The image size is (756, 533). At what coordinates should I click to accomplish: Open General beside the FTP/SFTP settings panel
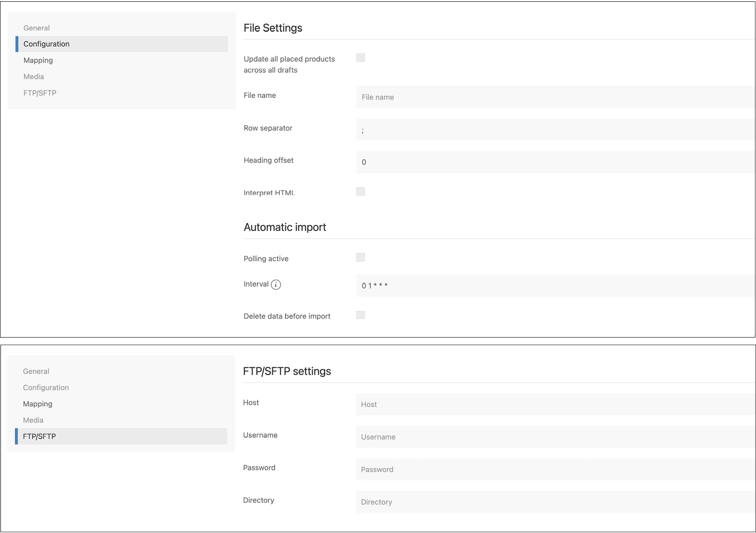(36, 371)
